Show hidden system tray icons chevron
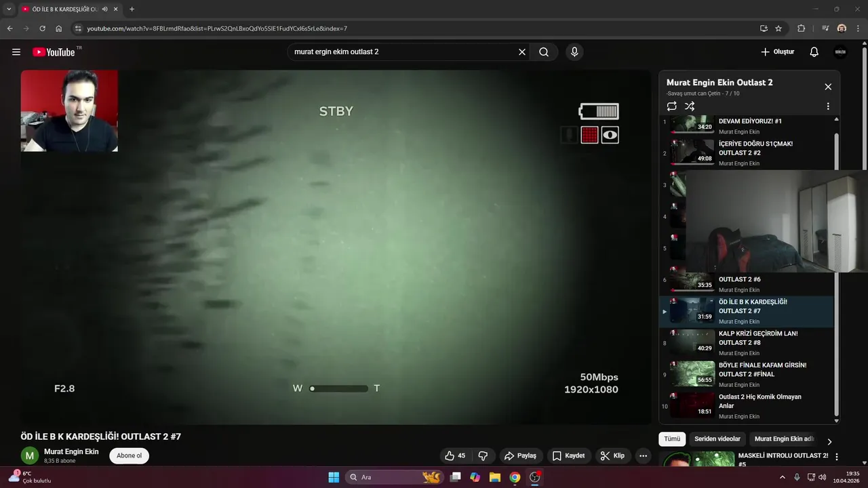Image resolution: width=868 pixels, height=488 pixels. pos(782,477)
